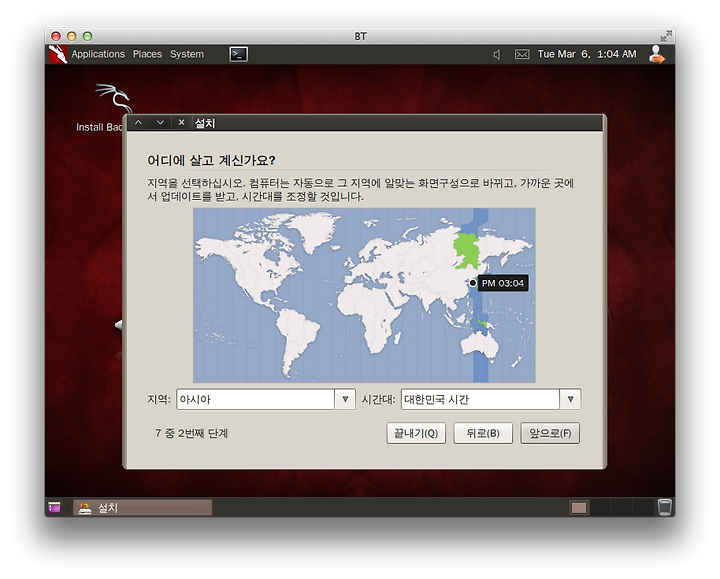Expand the 시간대 timezone dropdown arrow
Image resolution: width=720 pixels, height=579 pixels.
pyautogui.click(x=570, y=399)
